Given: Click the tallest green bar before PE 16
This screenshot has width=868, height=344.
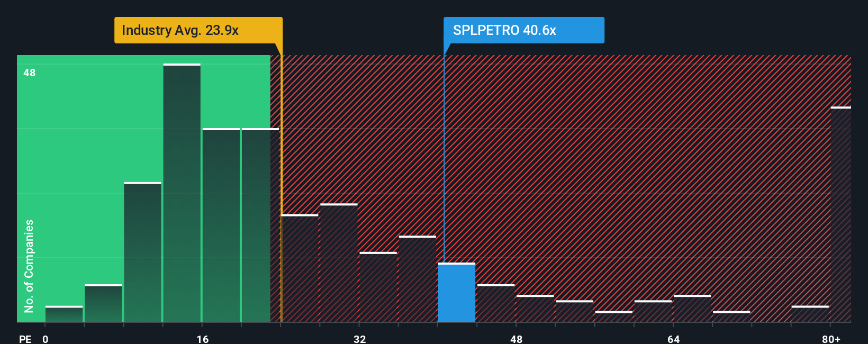Looking at the screenshot, I should click(182, 193).
